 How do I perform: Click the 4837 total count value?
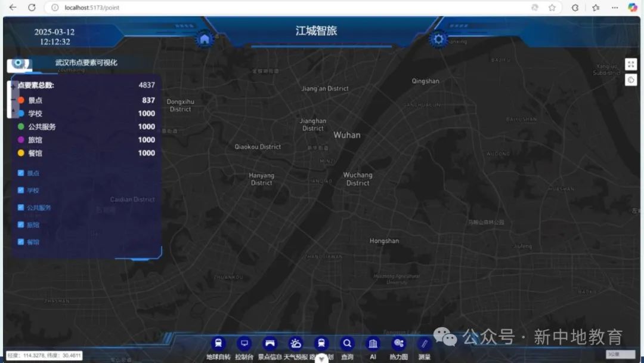coord(147,85)
